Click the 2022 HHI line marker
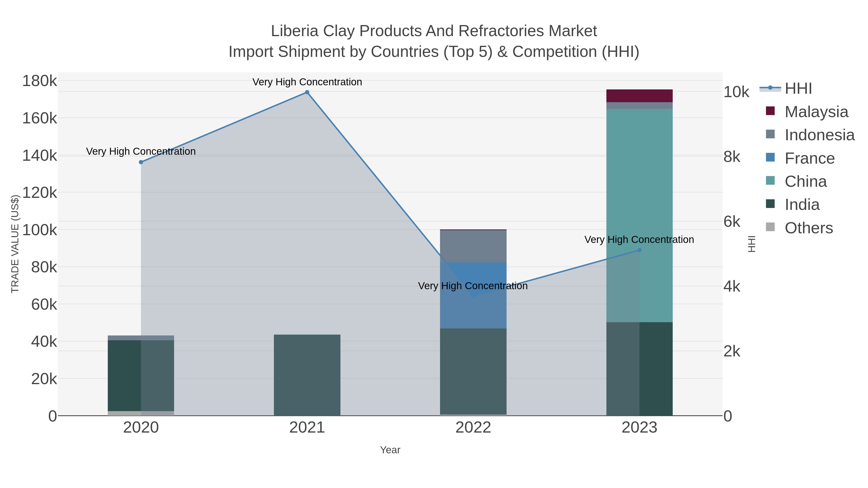Viewport: 868px width, 488px height. click(473, 296)
